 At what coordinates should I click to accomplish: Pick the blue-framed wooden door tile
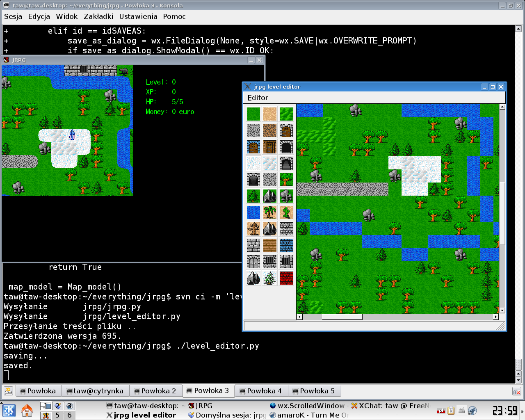click(253, 147)
